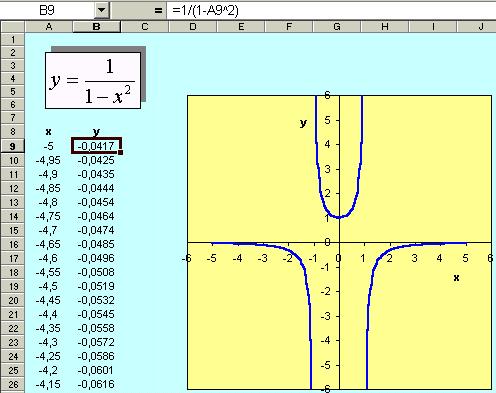This screenshot has height=393, width=496.
Task: Select cell containing -0,0545
Action: tap(96, 314)
